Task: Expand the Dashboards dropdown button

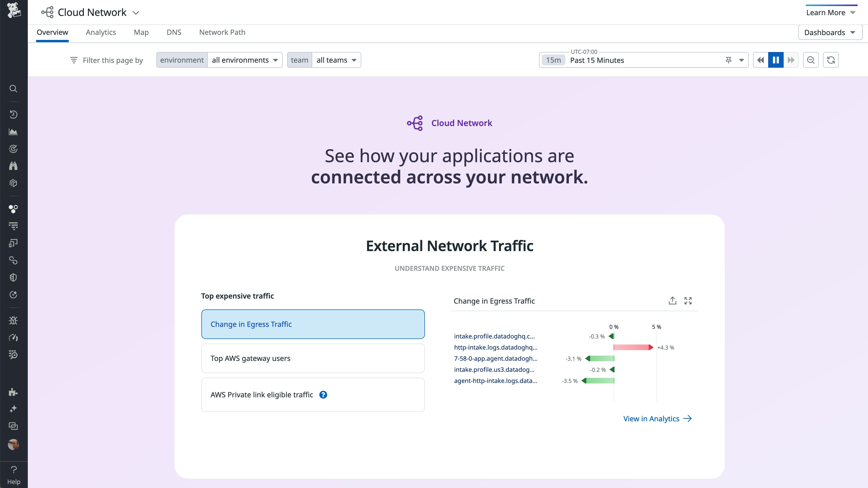Action: (x=830, y=32)
